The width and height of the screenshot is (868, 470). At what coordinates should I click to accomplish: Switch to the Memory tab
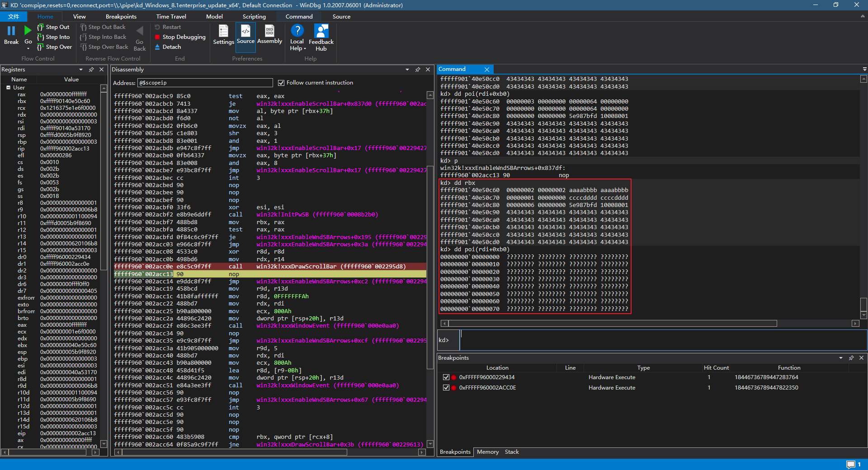[x=487, y=452]
